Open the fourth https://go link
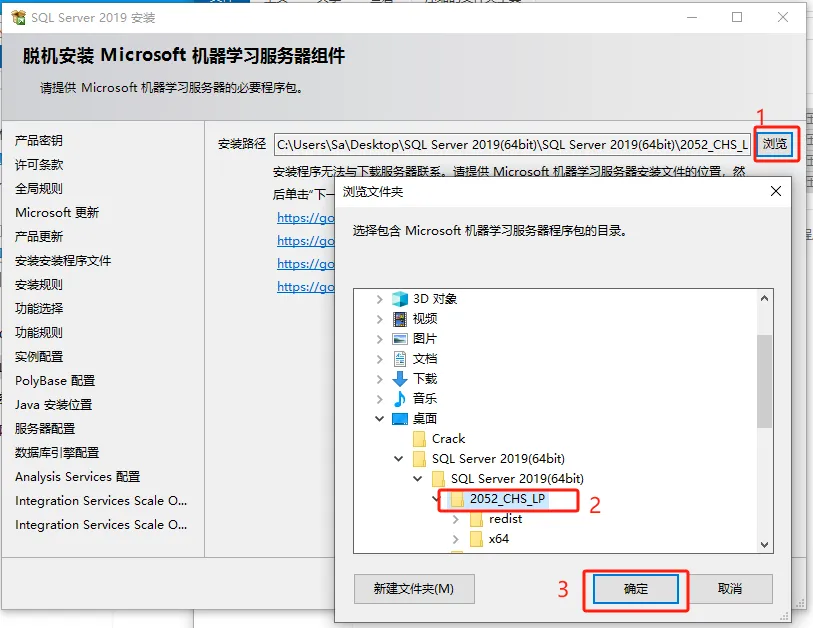The height and width of the screenshot is (628, 813). [x=305, y=287]
